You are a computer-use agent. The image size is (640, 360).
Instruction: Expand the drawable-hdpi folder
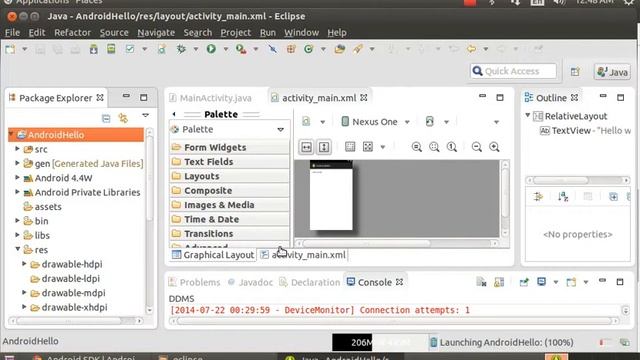(24, 264)
